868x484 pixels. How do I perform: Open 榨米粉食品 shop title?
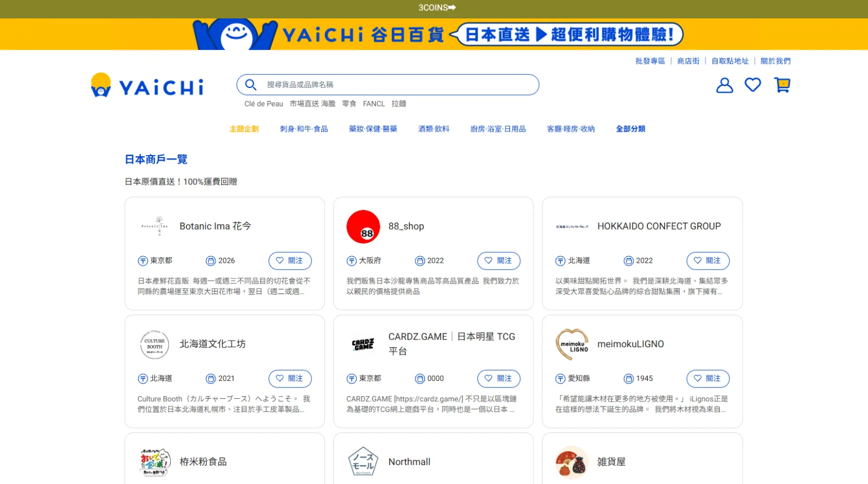coord(203,462)
